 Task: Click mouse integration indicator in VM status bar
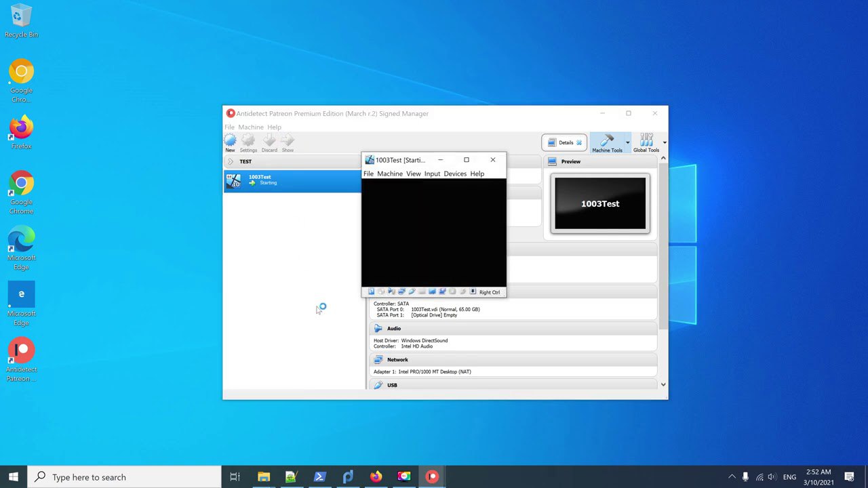(x=462, y=292)
